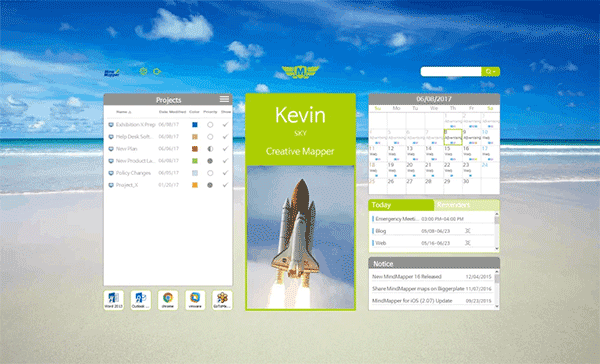The image size is (600, 364).
Task: Switch to the Reminders tab
Action: click(x=466, y=205)
